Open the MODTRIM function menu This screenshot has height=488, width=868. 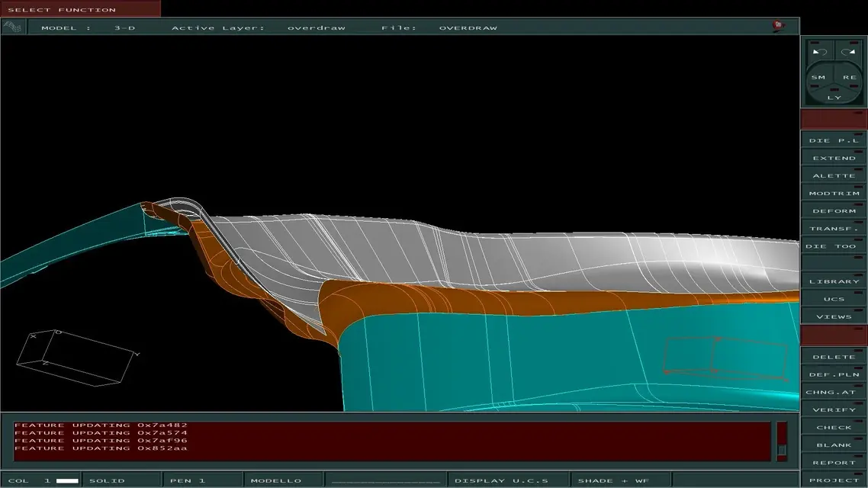pyautogui.click(x=834, y=193)
